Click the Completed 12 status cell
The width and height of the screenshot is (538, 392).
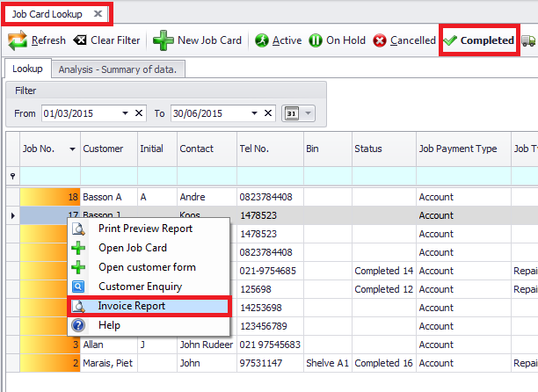coord(384,289)
